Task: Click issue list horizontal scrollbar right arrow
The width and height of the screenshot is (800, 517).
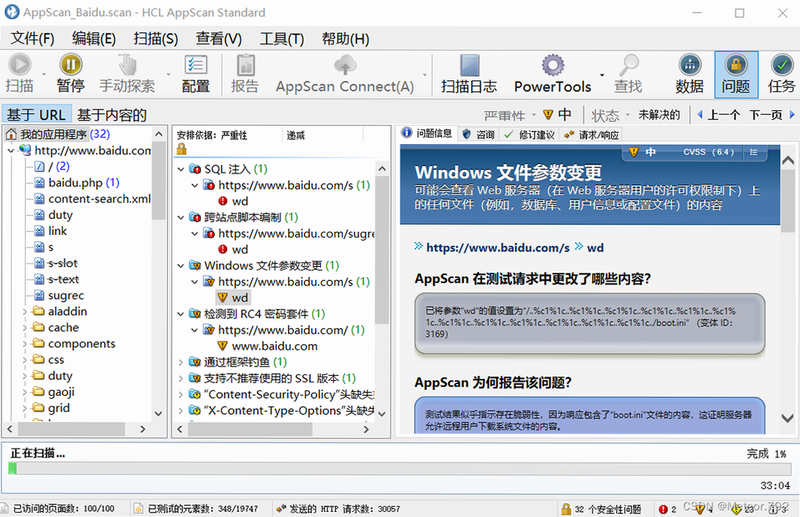Action: (365, 430)
